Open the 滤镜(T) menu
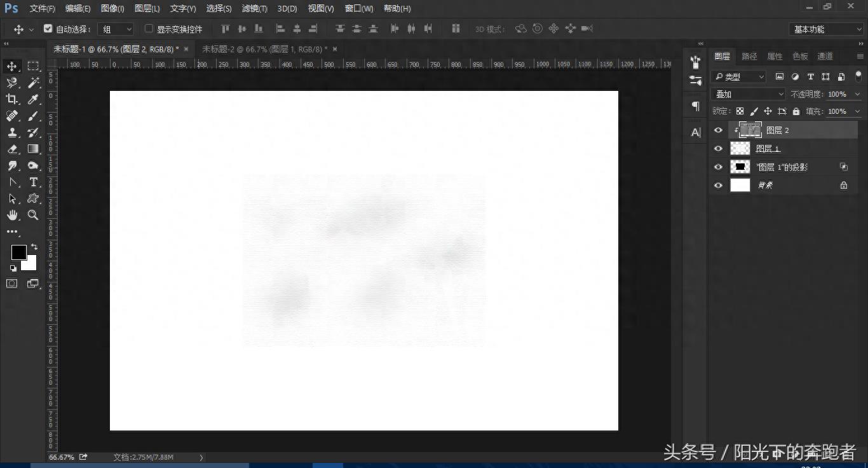The height and width of the screenshot is (468, 868). pyautogui.click(x=255, y=8)
